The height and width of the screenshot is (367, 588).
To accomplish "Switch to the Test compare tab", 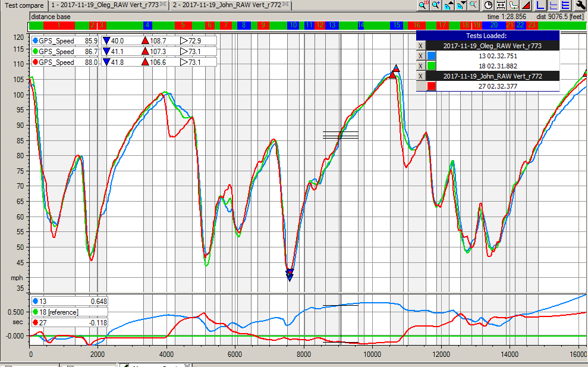I will point(24,5).
